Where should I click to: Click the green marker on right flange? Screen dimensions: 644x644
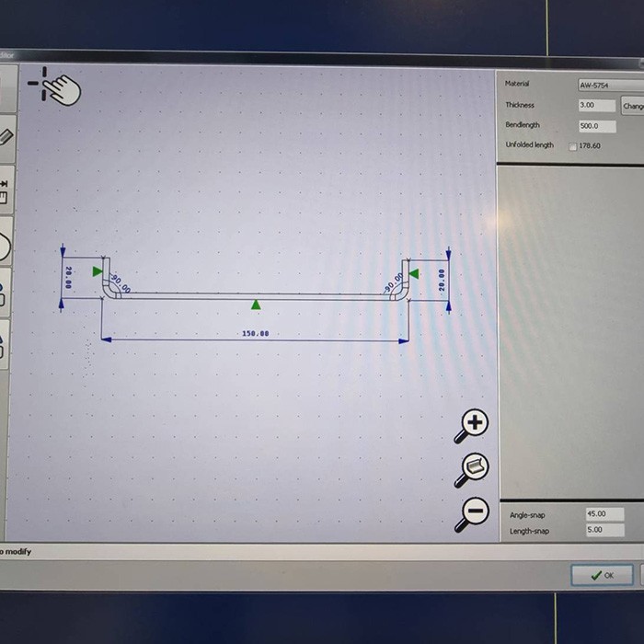click(x=414, y=273)
